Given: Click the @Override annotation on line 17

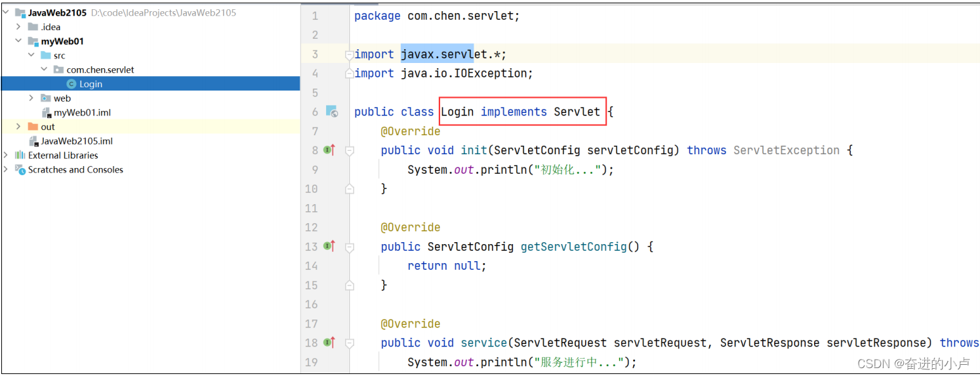Looking at the screenshot, I should (x=411, y=324).
